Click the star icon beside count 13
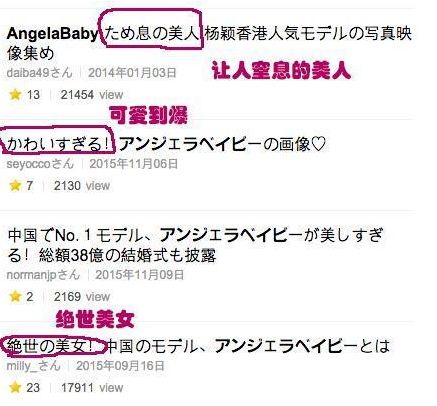The image size is (437, 406). [15, 95]
